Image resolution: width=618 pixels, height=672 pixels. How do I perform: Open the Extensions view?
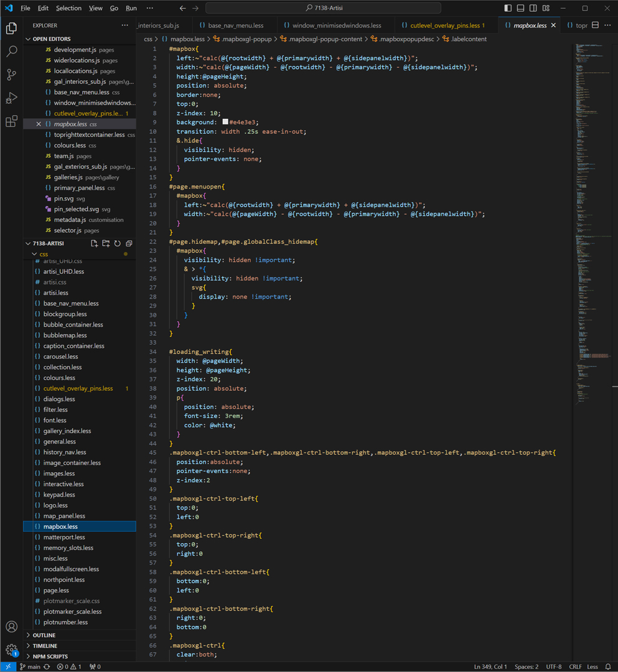click(12, 121)
